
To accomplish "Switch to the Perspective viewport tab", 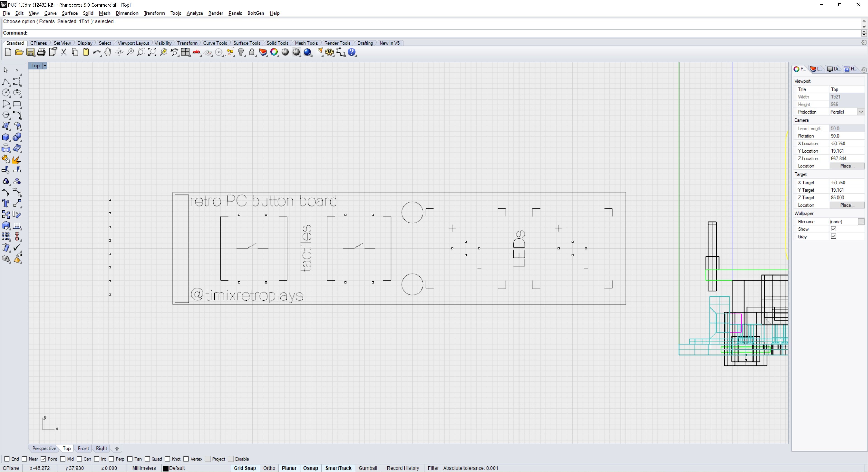I will point(44,449).
